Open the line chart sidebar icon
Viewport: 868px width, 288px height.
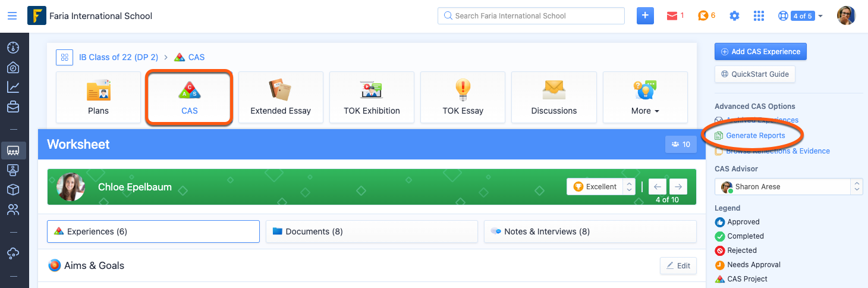tap(13, 87)
